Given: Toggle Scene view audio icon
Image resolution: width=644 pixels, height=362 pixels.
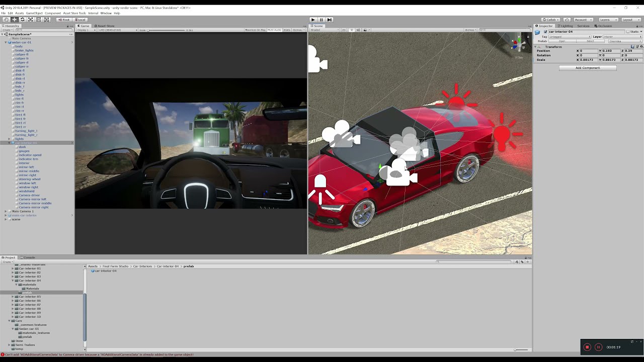Looking at the screenshot, I should click(x=358, y=30).
